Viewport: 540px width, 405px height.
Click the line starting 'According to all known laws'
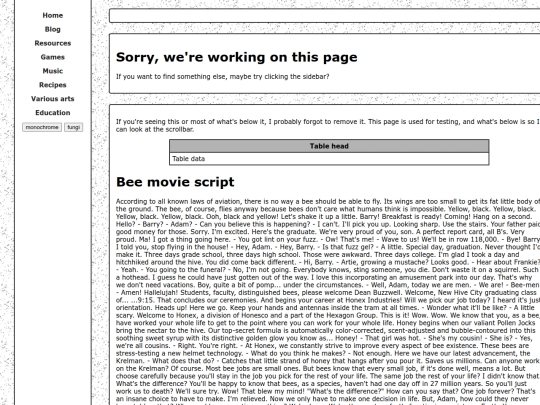point(328,201)
